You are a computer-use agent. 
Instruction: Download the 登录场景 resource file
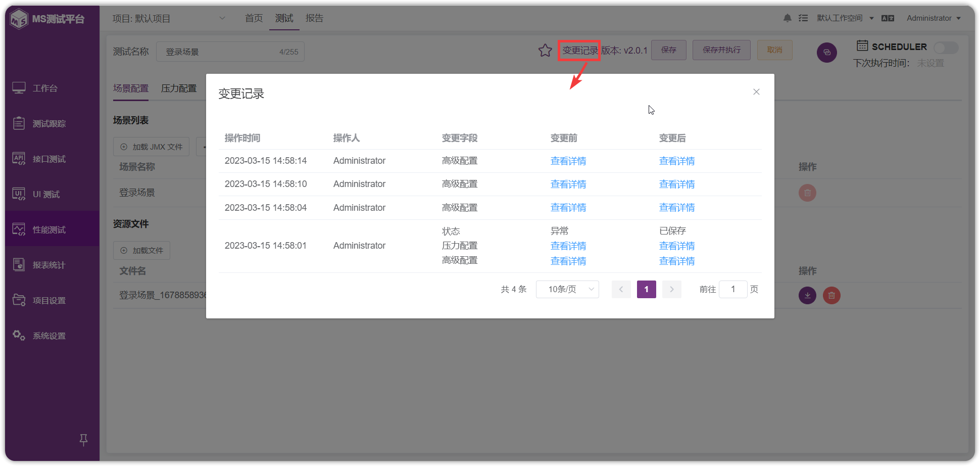click(x=807, y=295)
